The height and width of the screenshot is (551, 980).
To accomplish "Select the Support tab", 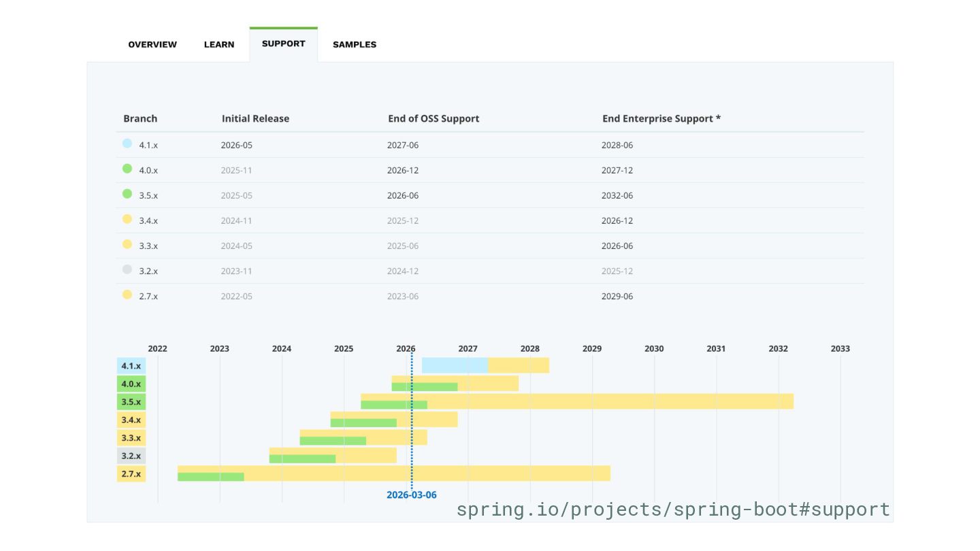I will pos(283,44).
